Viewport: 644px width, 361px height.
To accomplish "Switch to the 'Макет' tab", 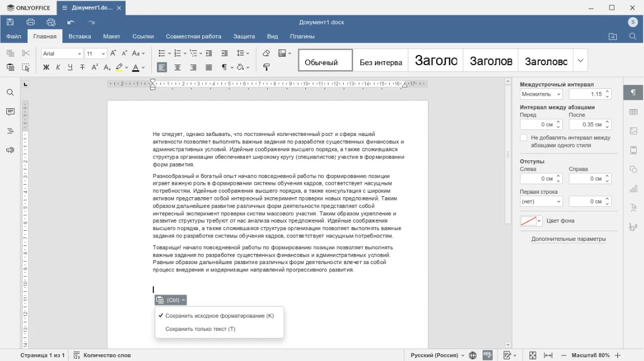I will click(112, 36).
